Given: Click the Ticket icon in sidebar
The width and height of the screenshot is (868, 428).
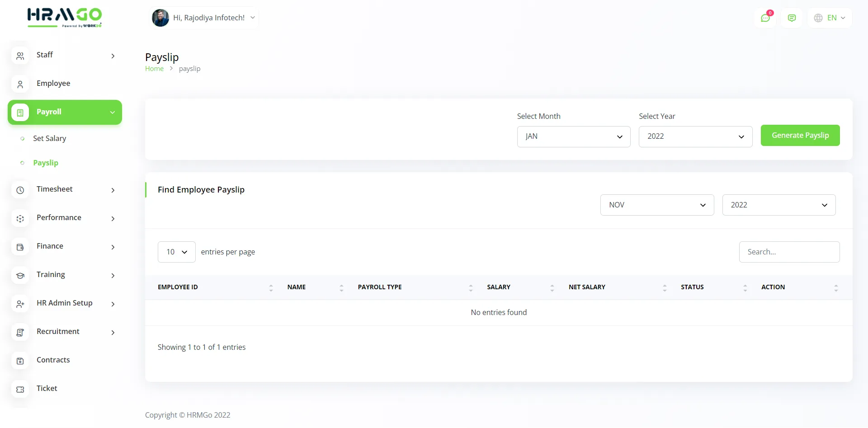Looking at the screenshot, I should tap(20, 390).
